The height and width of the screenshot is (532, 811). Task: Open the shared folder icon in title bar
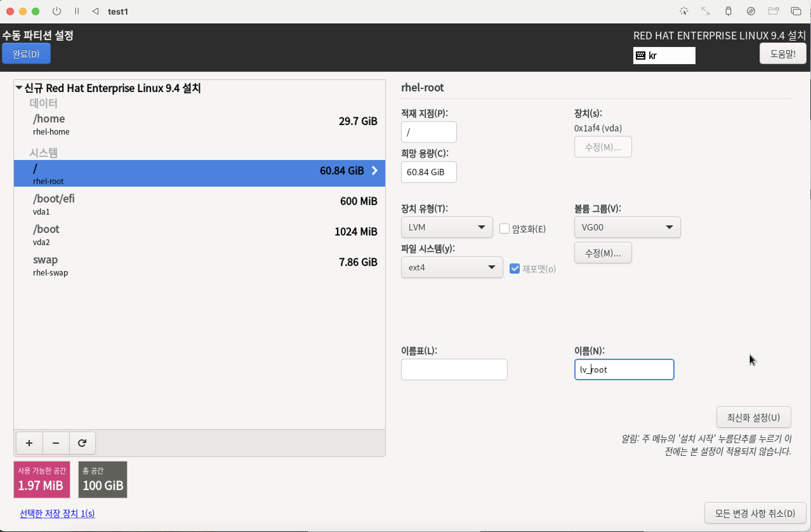pyautogui.click(x=773, y=11)
